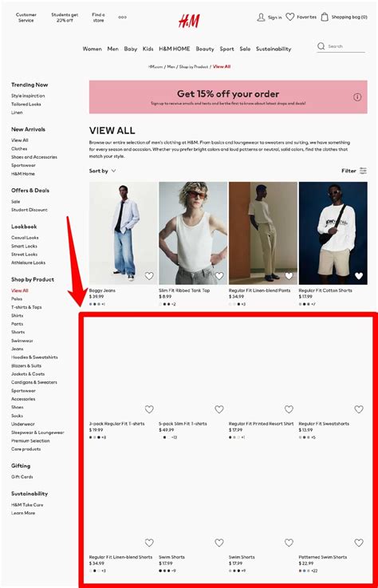The image size is (378, 588).
Task: Open the Shopping bag icon
Action: [x=325, y=17]
